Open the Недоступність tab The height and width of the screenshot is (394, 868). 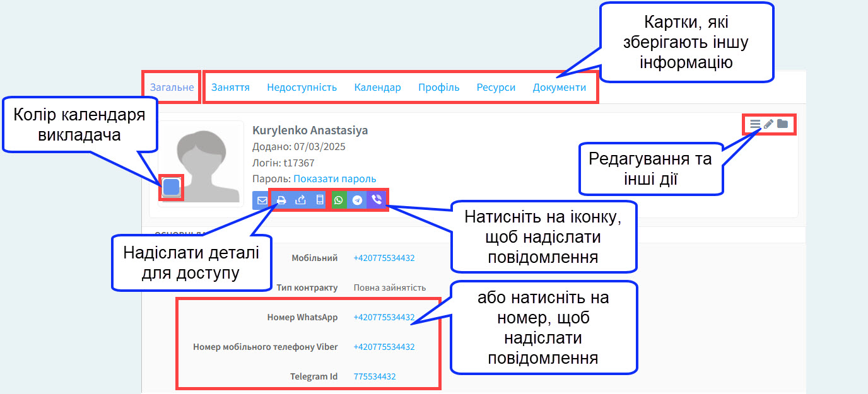tap(302, 88)
